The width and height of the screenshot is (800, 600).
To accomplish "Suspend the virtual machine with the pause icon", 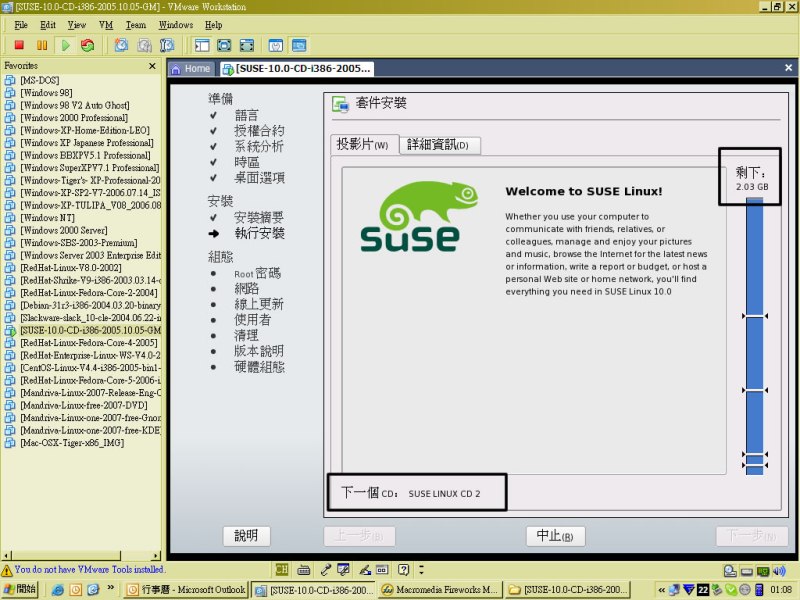I will (x=42, y=45).
